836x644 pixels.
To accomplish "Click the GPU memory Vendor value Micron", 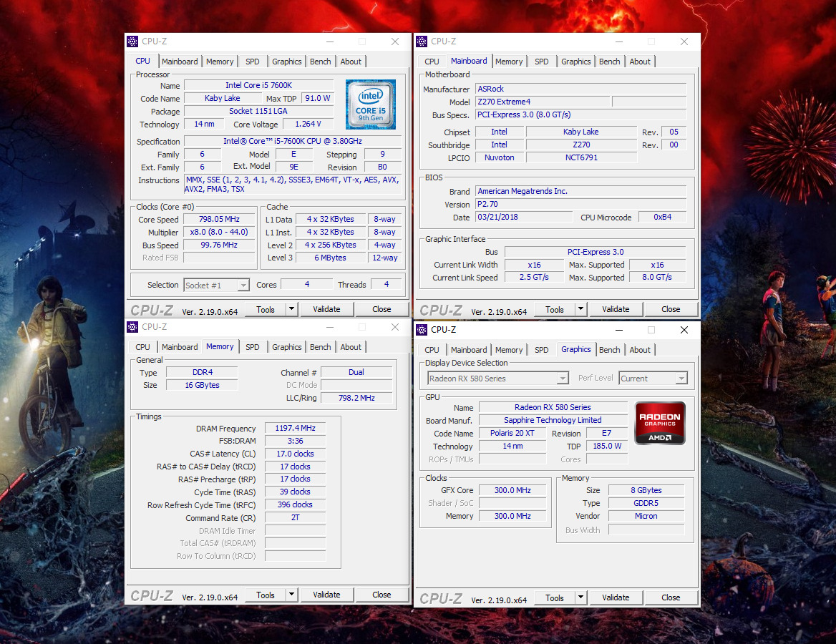I will click(x=646, y=516).
